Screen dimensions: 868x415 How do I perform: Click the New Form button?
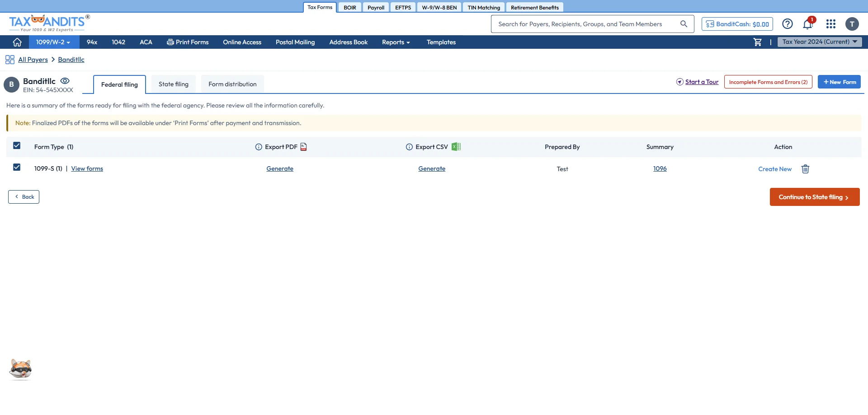coord(839,82)
